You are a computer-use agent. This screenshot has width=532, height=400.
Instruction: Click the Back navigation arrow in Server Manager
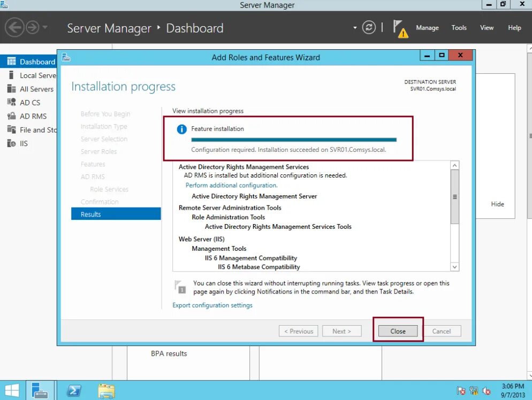click(x=14, y=27)
